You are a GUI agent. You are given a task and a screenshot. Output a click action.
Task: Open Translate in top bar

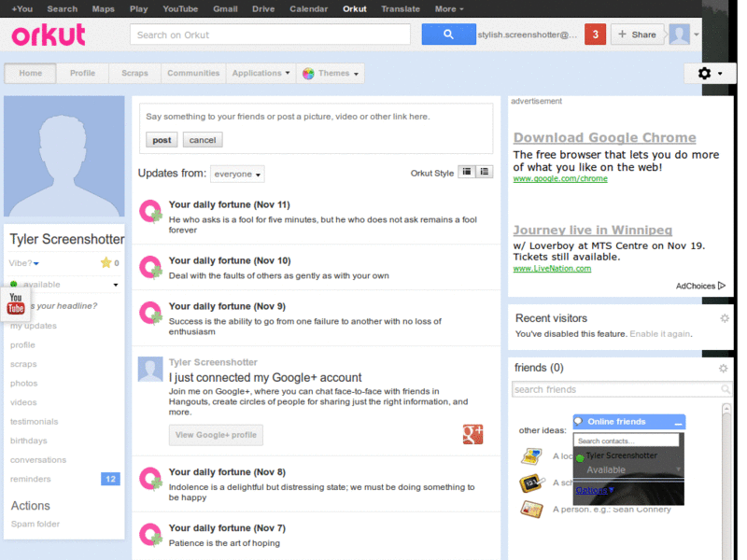[x=401, y=8]
